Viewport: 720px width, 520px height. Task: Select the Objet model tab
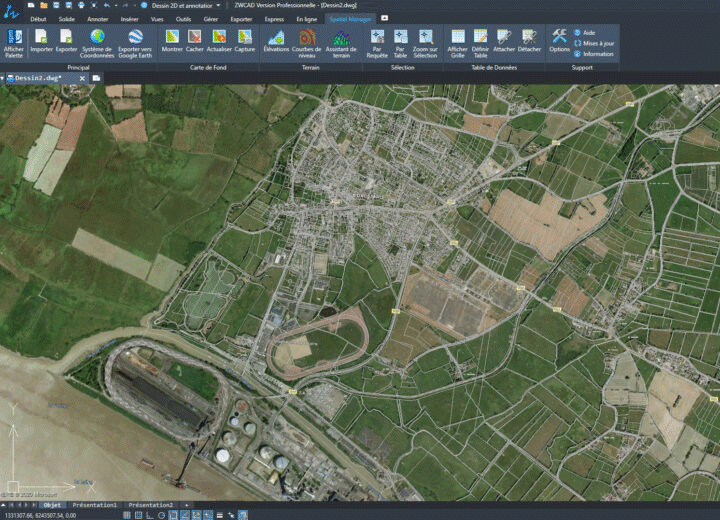pyautogui.click(x=52, y=505)
